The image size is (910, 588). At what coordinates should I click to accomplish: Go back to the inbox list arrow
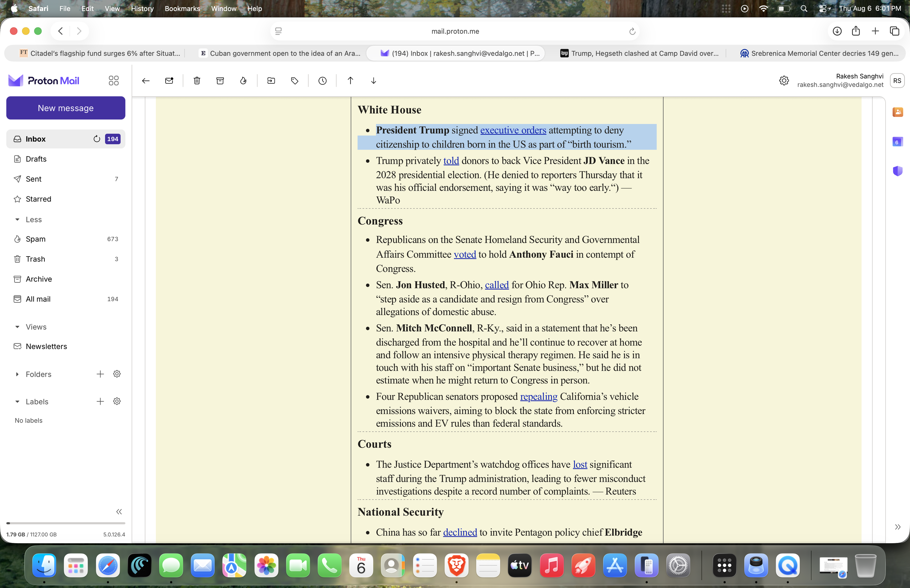pyautogui.click(x=146, y=80)
